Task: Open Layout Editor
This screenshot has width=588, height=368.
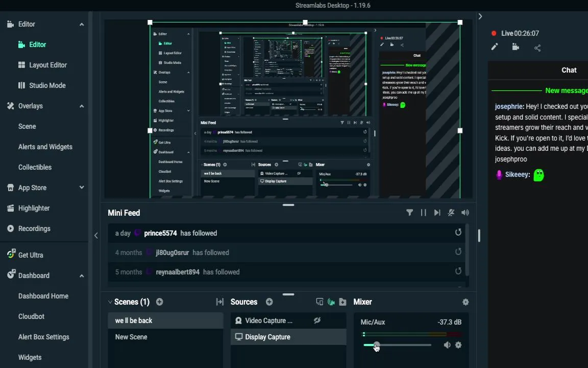Action: (x=47, y=65)
